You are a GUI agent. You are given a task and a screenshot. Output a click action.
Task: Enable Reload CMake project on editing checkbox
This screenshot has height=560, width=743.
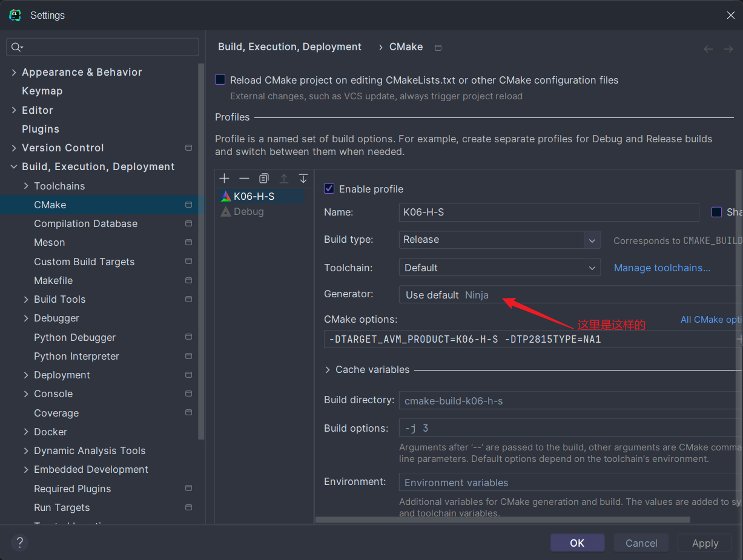point(220,79)
